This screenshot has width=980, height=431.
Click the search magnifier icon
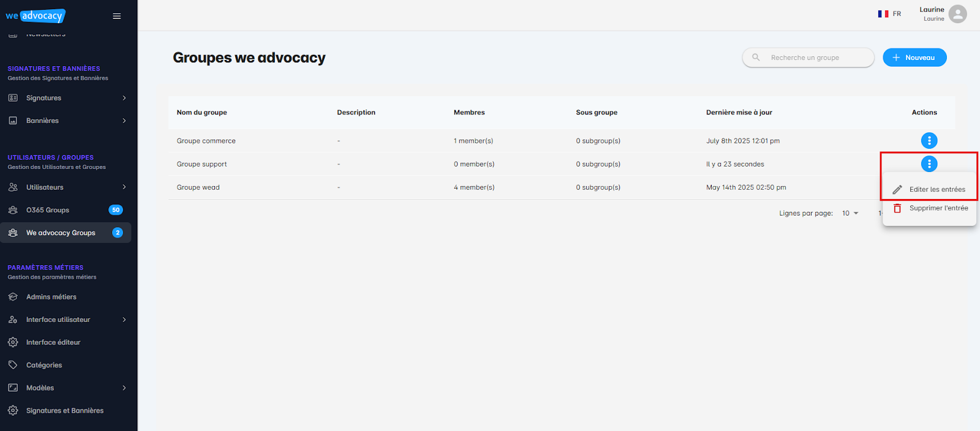(756, 58)
